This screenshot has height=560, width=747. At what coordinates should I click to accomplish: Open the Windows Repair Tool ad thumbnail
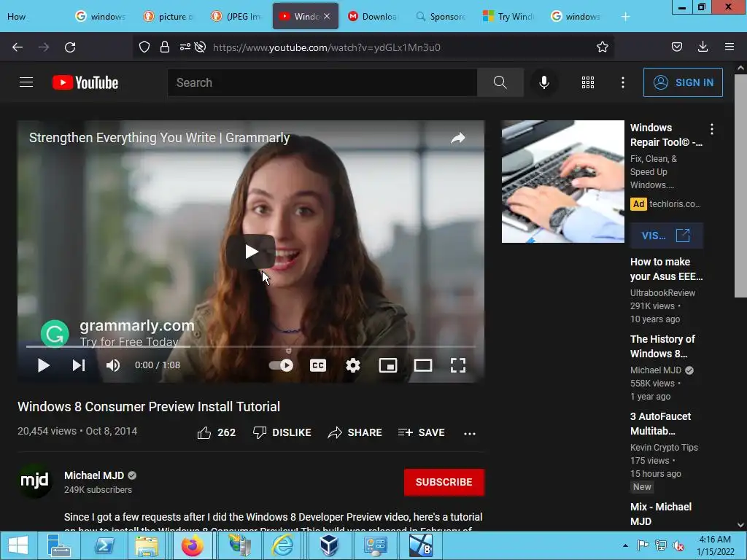[562, 182]
